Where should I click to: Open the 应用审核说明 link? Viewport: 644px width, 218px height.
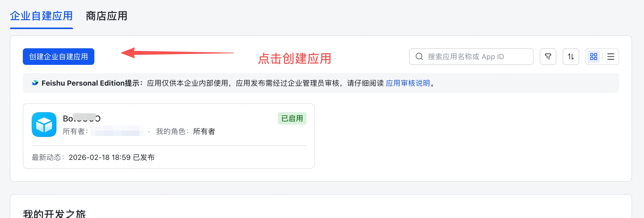tap(408, 83)
